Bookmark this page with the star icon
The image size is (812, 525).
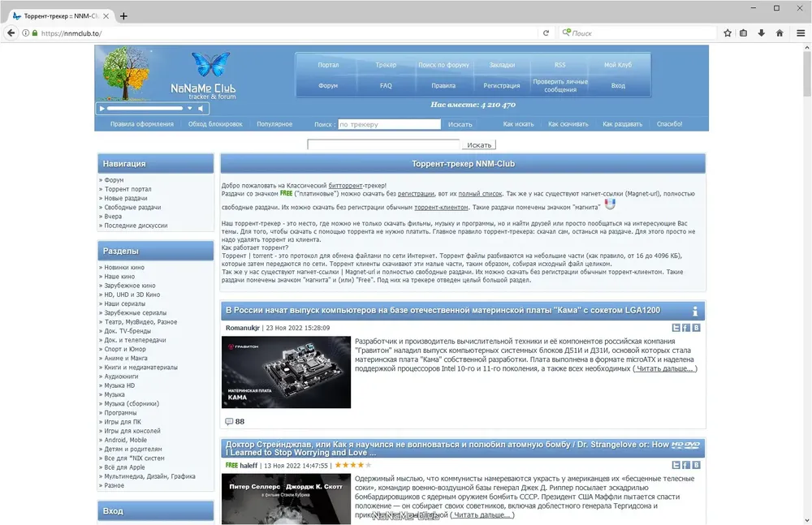point(727,33)
